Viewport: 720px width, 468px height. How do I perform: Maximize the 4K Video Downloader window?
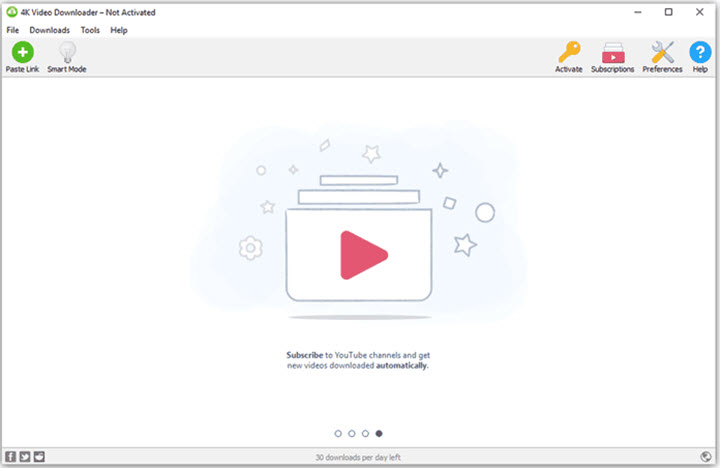[x=669, y=12]
